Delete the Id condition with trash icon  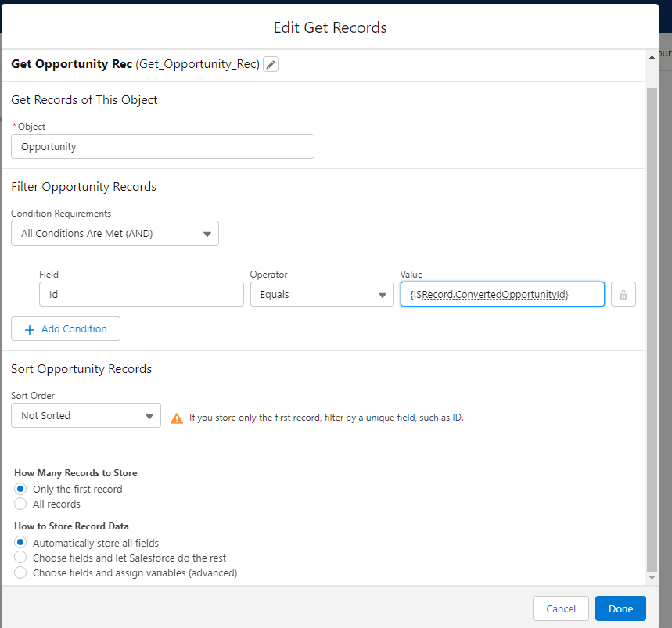[623, 295]
